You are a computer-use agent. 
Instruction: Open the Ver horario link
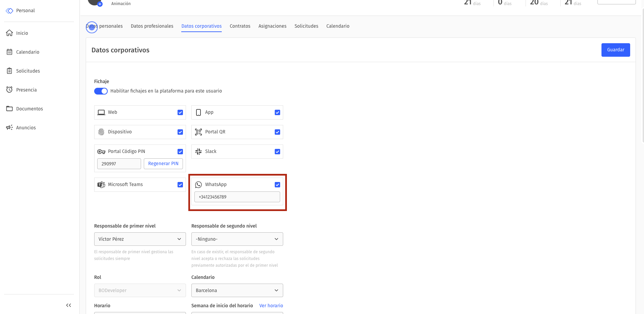pos(271,306)
